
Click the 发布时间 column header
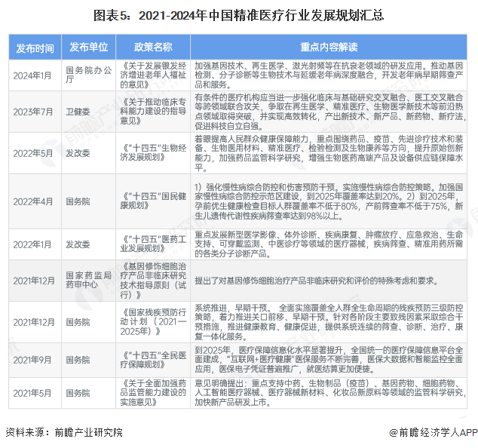(35, 47)
